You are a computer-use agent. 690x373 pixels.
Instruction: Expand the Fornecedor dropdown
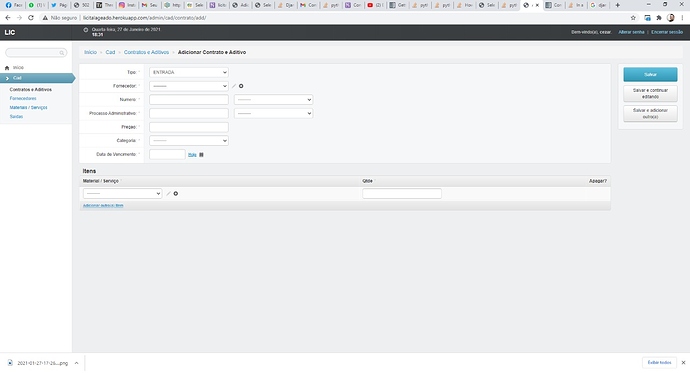(189, 86)
